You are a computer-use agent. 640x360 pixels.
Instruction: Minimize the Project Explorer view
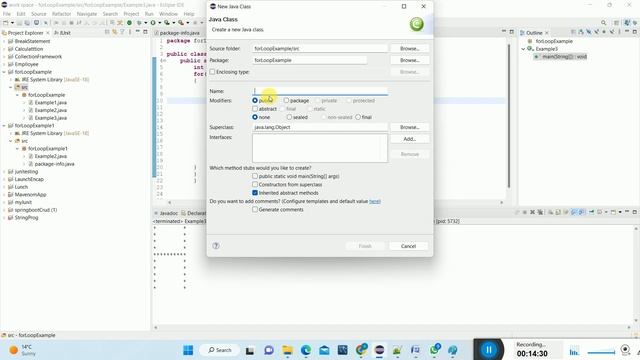(x=138, y=32)
